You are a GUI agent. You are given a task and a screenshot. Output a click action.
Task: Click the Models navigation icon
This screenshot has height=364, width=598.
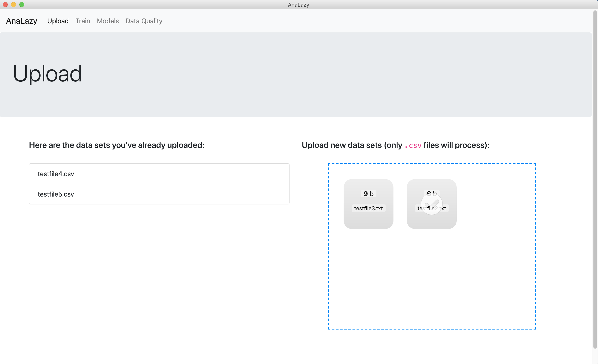(108, 21)
